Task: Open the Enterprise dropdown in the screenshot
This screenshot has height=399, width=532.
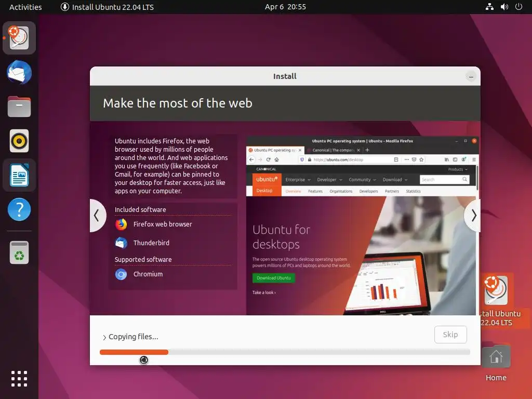Action: point(298,179)
